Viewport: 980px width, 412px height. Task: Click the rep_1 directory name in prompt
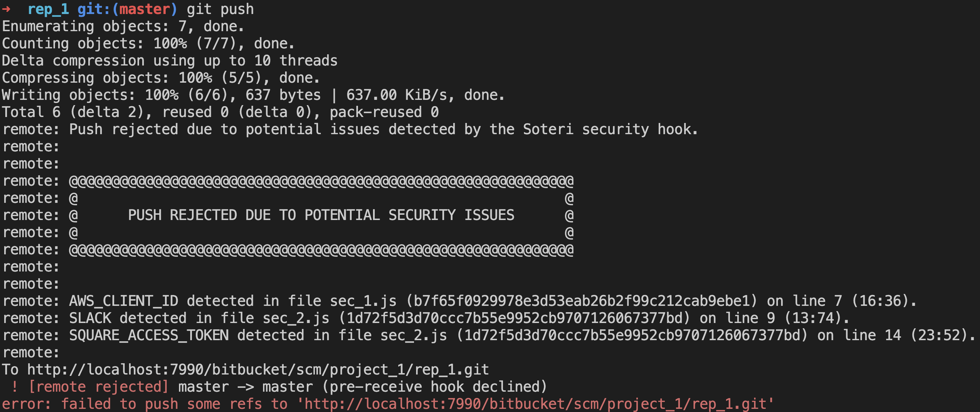point(48,9)
